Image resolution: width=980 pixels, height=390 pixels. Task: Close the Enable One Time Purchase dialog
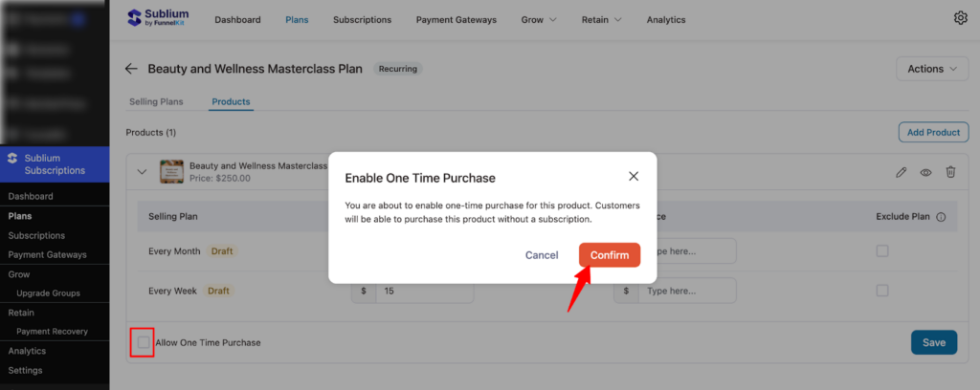coord(633,177)
